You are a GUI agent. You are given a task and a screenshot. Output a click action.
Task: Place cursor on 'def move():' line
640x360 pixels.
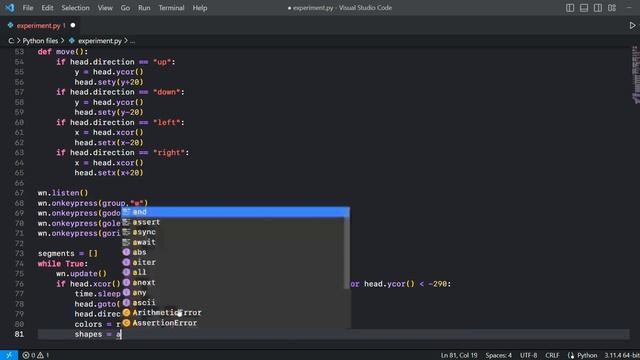tap(62, 52)
